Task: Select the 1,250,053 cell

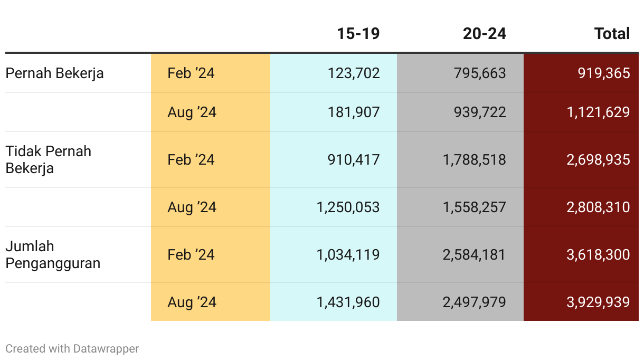Action: pyautogui.click(x=348, y=207)
